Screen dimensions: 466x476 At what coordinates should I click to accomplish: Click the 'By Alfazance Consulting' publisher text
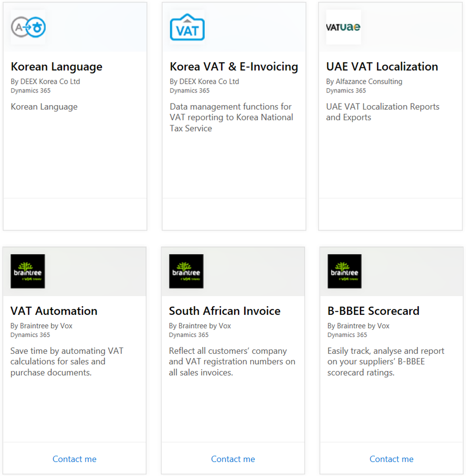click(x=364, y=81)
